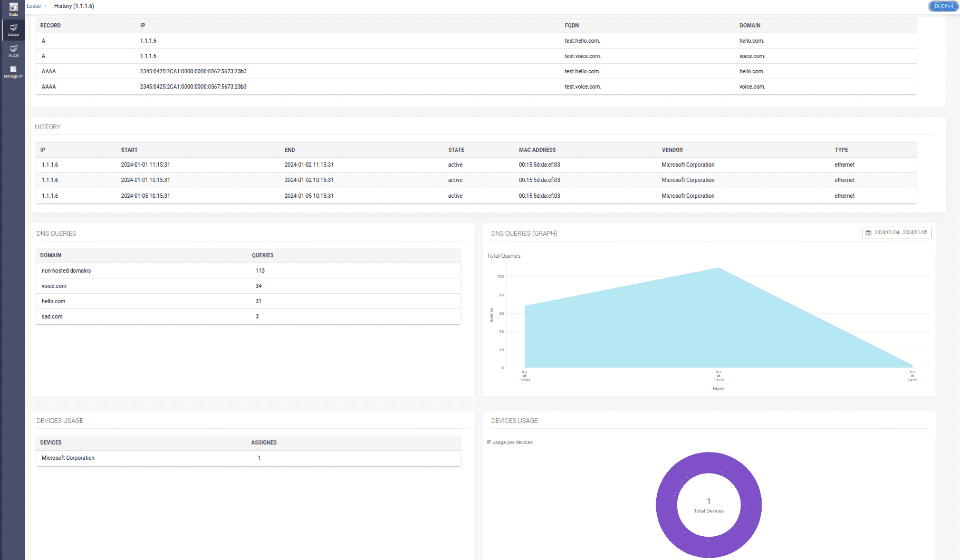Go to the VLAN sidebar section
The width and height of the screenshot is (960, 560).
click(x=13, y=51)
